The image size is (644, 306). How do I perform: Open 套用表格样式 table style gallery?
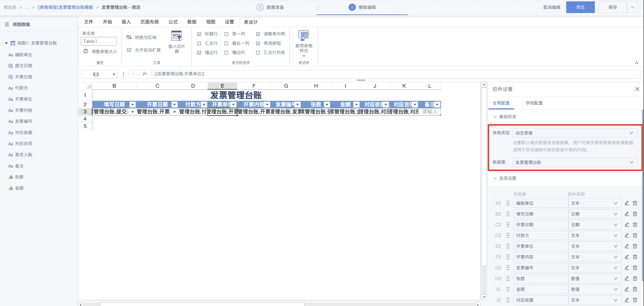pos(303,43)
